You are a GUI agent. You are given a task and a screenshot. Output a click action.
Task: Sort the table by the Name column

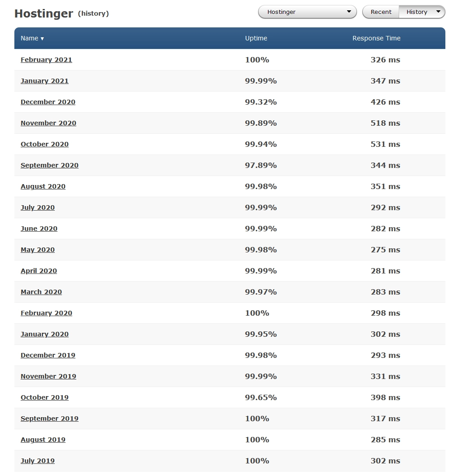(x=32, y=38)
